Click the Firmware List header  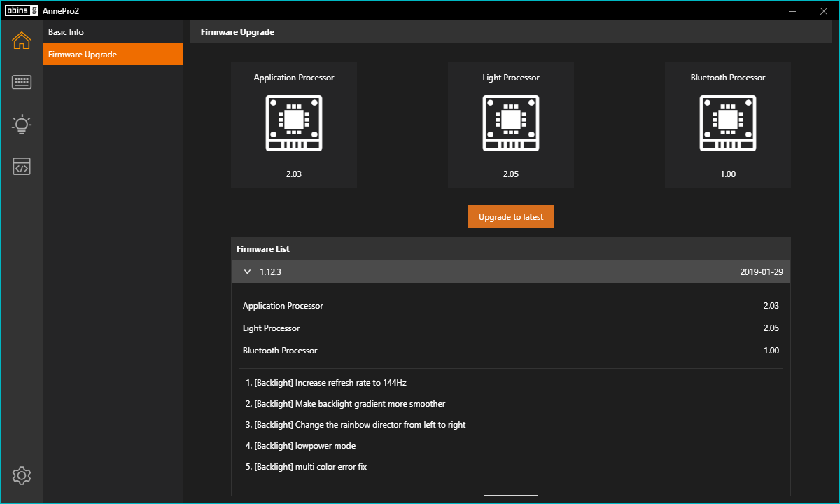pos(263,249)
